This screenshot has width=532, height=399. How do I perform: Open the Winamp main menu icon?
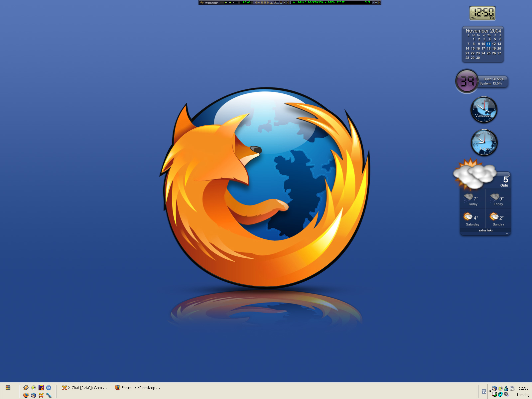coord(202,2)
